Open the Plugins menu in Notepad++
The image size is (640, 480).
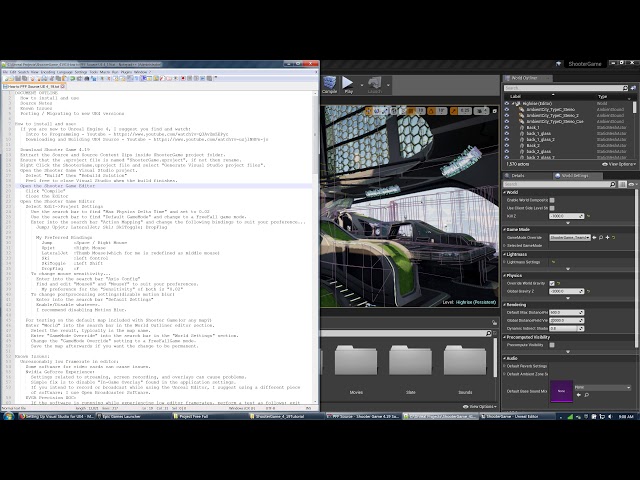(126, 72)
